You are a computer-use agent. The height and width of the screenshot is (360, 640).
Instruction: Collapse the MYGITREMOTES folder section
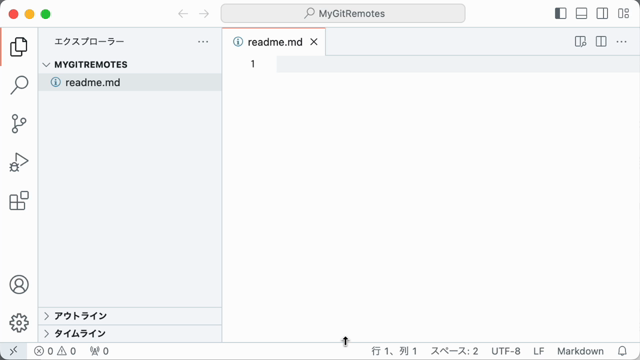pos(130,64)
